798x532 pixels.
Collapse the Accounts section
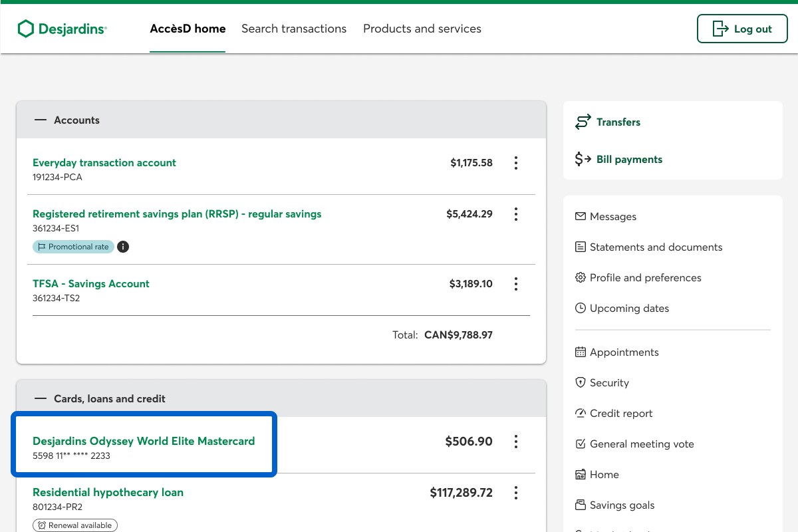tap(41, 120)
